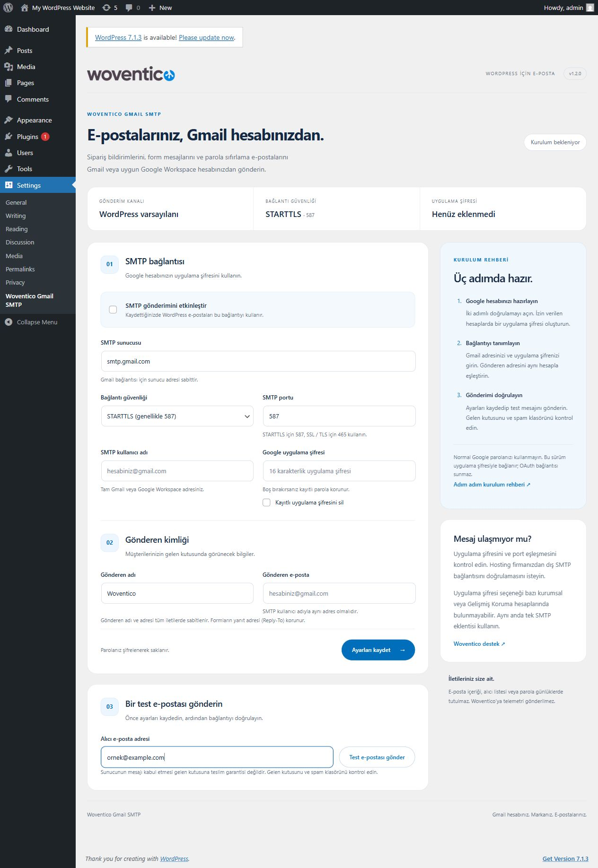Click the v1.2.0 version badge
This screenshot has width=598, height=868.
(575, 74)
